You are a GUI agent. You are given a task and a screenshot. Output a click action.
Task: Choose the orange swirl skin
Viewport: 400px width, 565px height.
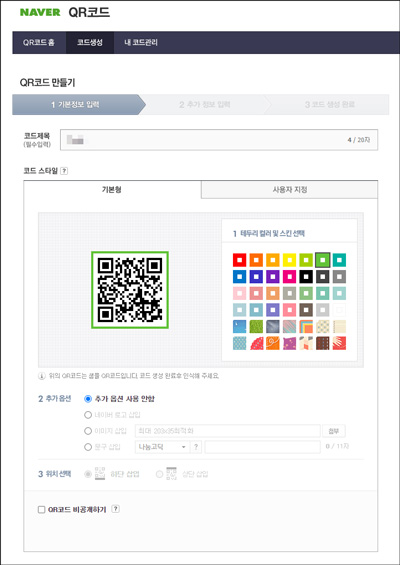[x=273, y=343]
